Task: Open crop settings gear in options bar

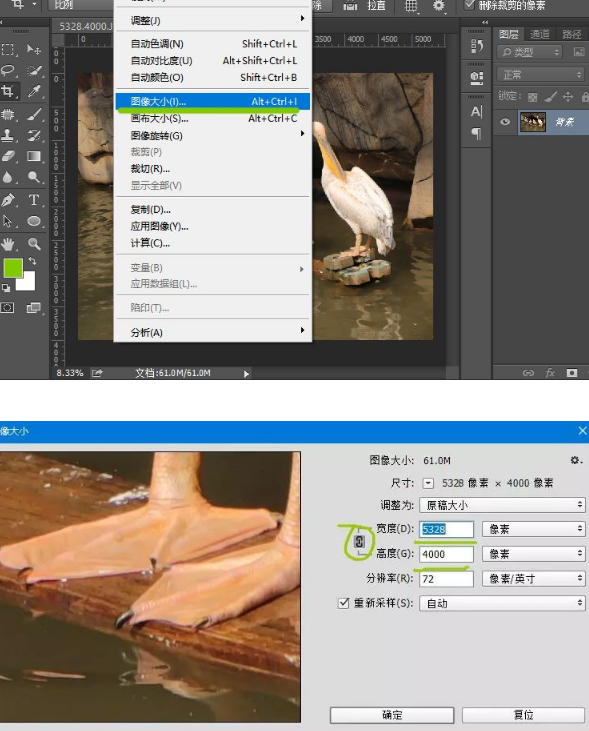Action: 439,6
